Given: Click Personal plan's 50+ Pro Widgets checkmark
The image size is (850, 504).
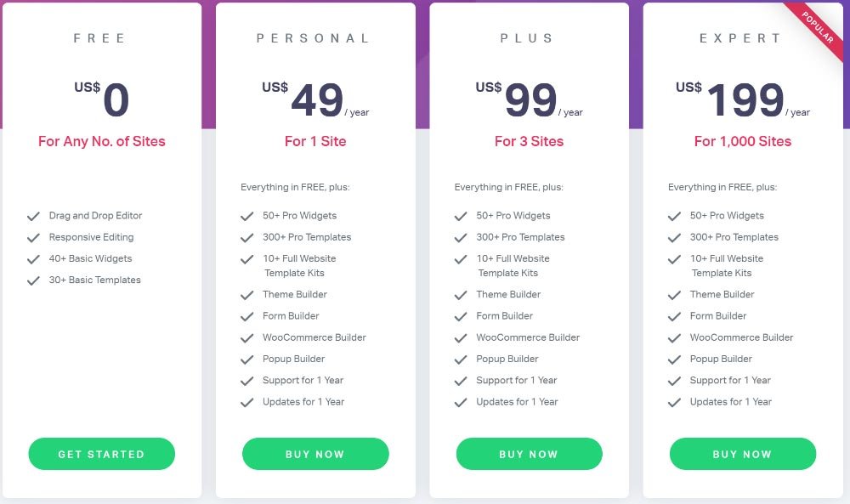Looking at the screenshot, I should click(x=247, y=216).
